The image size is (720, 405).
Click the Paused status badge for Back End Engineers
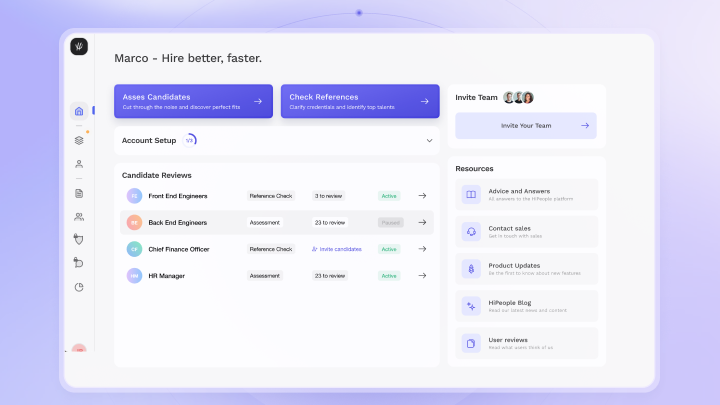[390, 222]
